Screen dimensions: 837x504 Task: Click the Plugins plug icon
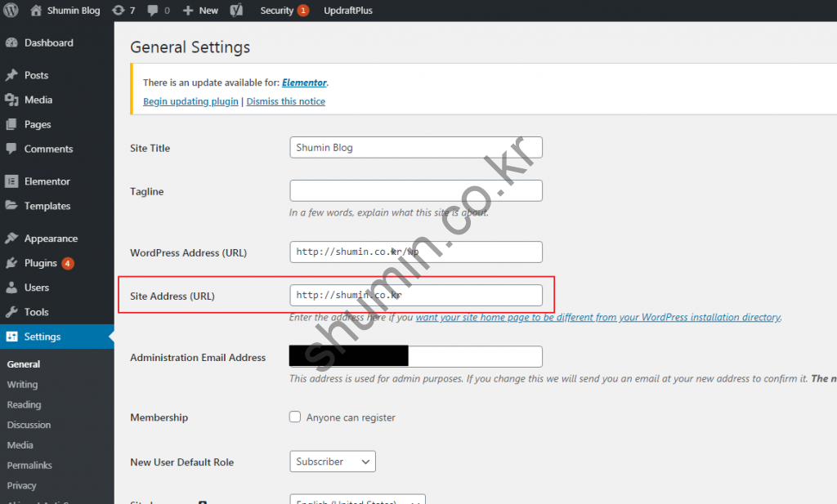[11, 263]
